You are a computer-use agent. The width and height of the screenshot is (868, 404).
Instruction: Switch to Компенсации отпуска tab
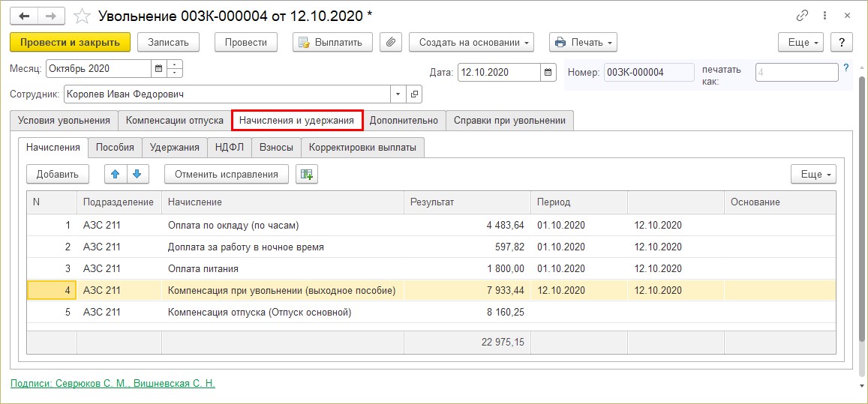coord(175,121)
